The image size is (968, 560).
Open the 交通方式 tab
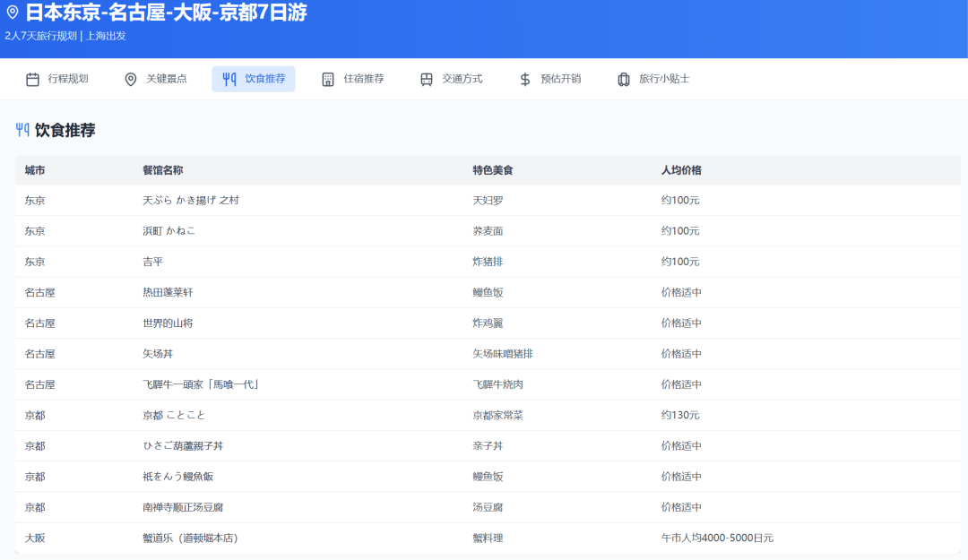pos(451,79)
